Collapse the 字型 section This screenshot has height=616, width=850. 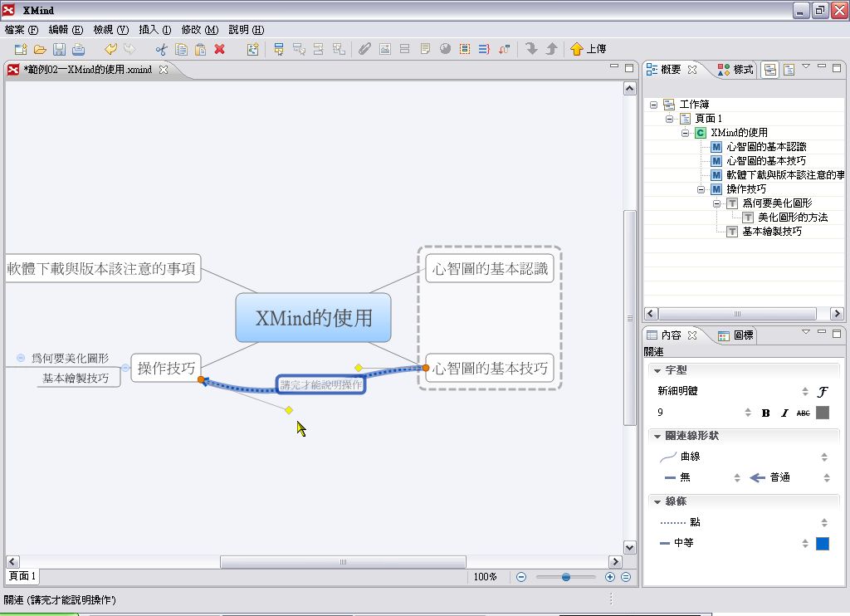tap(657, 370)
